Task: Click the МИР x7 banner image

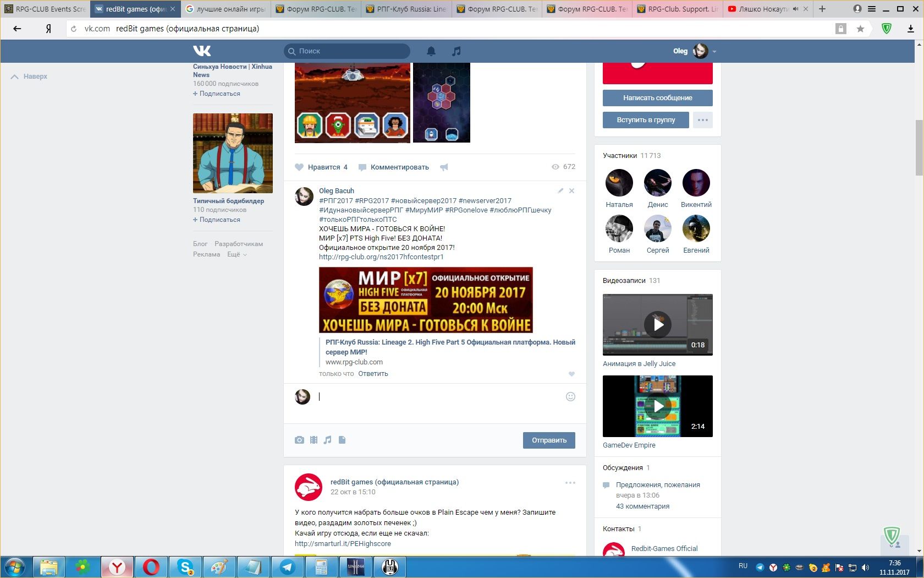Action: click(426, 300)
